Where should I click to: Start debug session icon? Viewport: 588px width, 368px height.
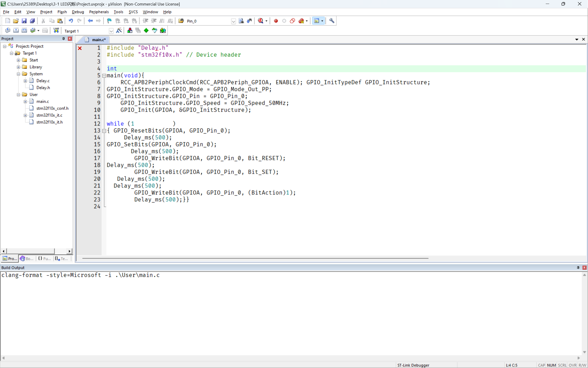click(x=261, y=21)
